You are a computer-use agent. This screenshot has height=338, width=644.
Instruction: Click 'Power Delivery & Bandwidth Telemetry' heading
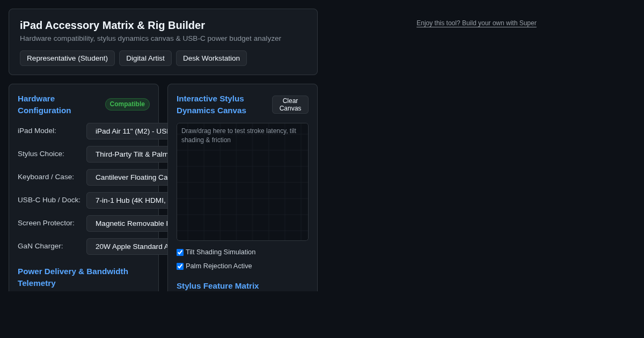[73, 277]
